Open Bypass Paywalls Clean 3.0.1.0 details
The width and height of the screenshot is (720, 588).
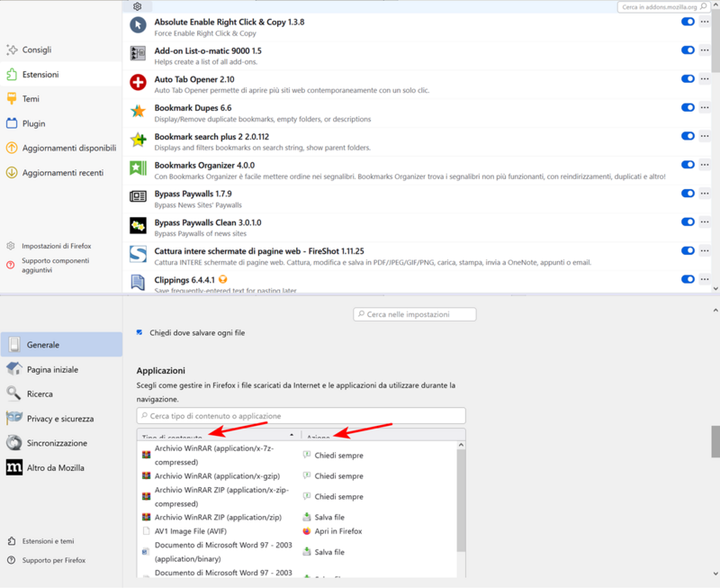208,222
